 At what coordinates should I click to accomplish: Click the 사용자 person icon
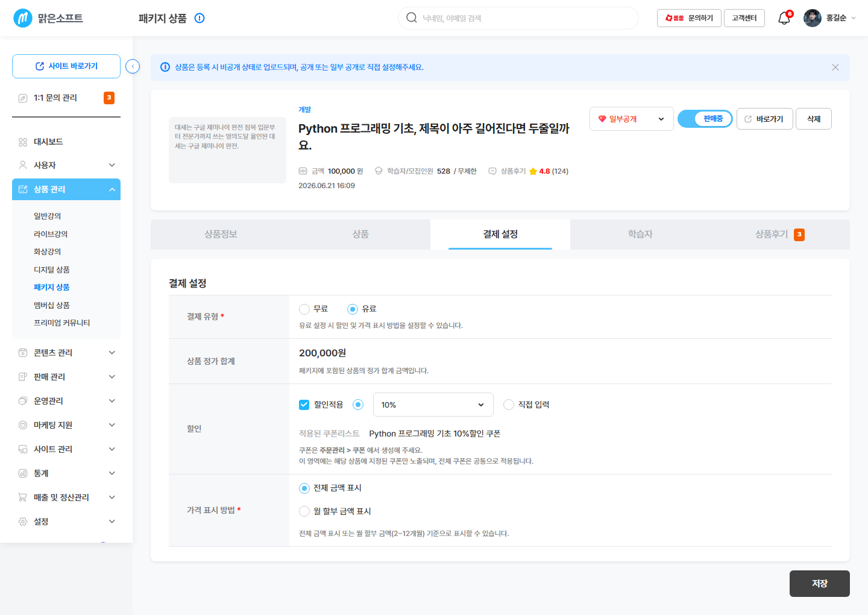pos(23,165)
